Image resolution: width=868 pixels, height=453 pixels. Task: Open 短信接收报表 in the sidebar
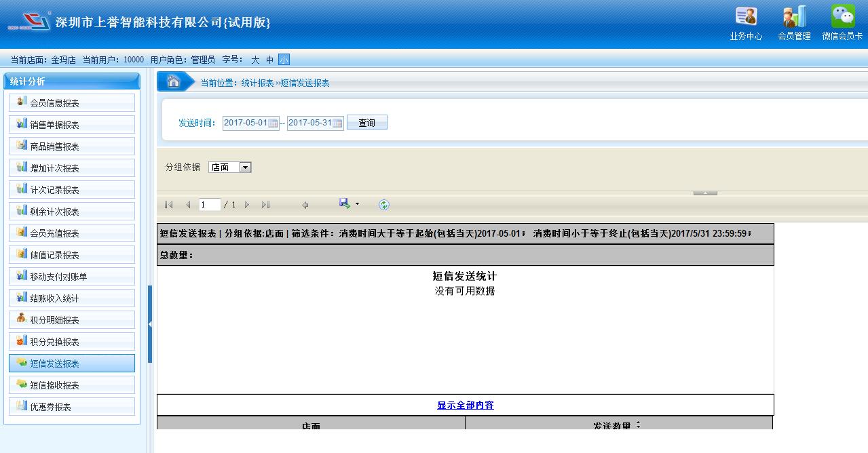click(x=72, y=385)
